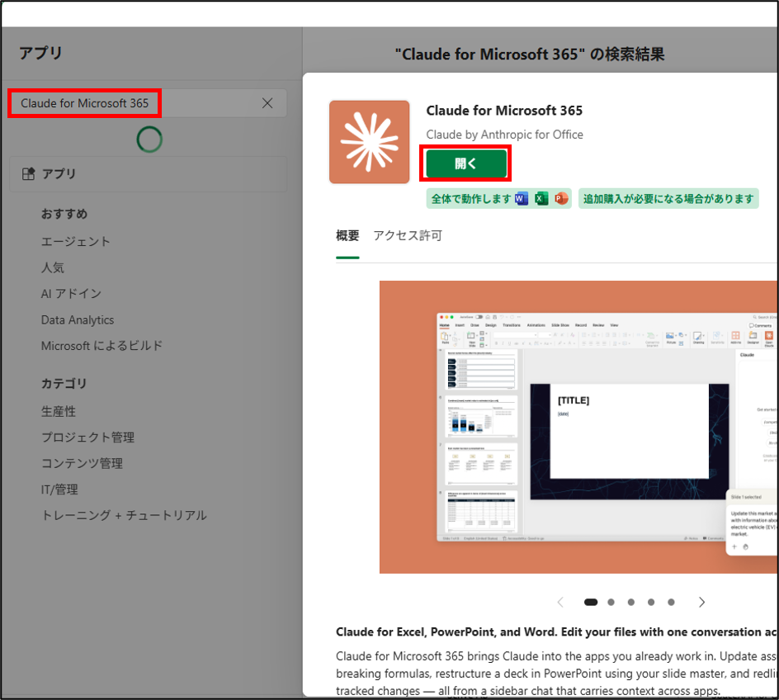Jump to the fifth carousel dot
779x700 pixels.
(x=671, y=602)
